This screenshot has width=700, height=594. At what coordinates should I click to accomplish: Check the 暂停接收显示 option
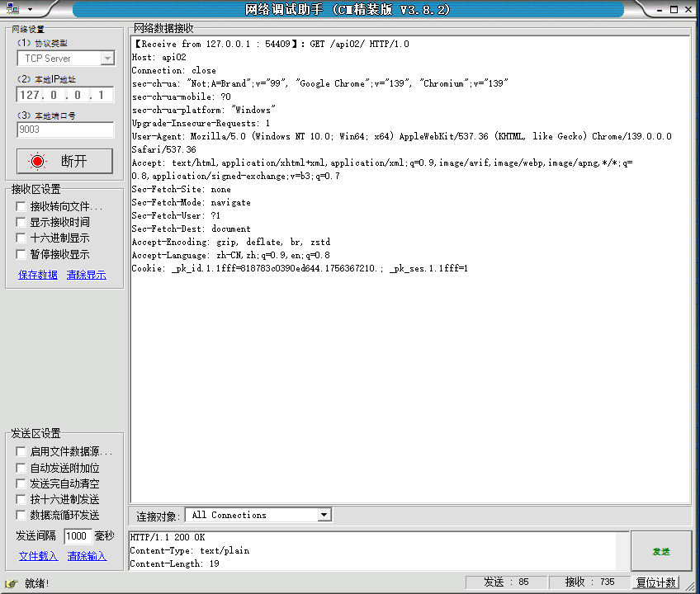click(21, 255)
